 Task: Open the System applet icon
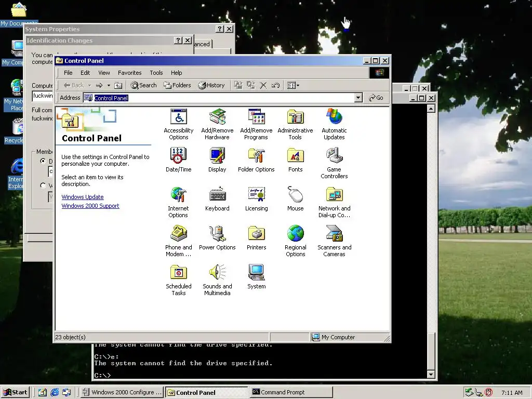[256, 277]
